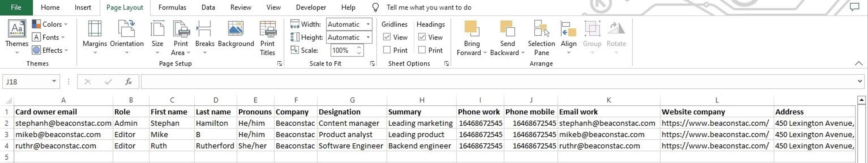Click the scrollbar up arrow
868x163 pixels.
pos(861,100)
